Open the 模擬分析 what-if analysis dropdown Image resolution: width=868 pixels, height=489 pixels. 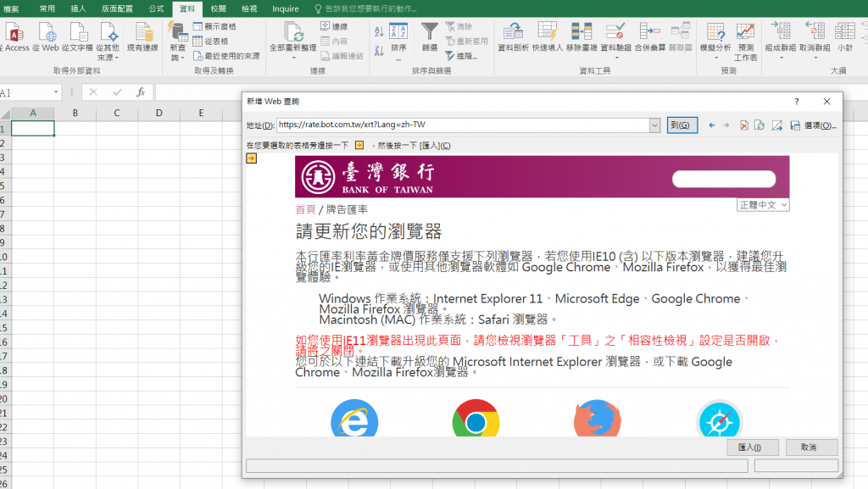(715, 58)
